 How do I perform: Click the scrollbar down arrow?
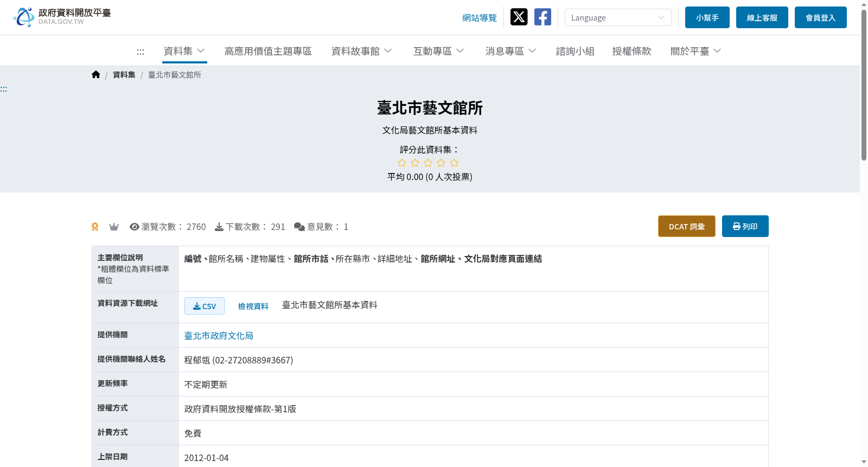(x=864, y=462)
